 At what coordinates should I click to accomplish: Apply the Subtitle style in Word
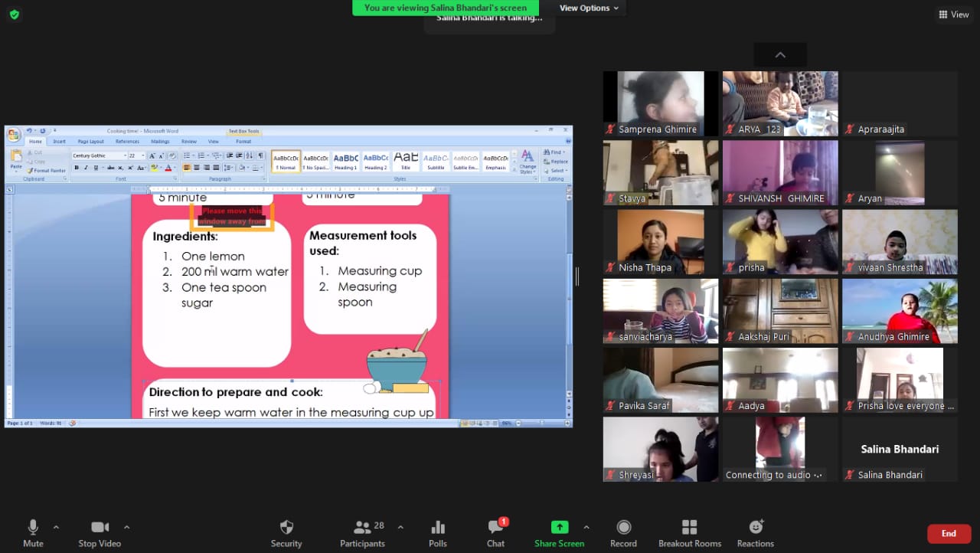[436, 161]
